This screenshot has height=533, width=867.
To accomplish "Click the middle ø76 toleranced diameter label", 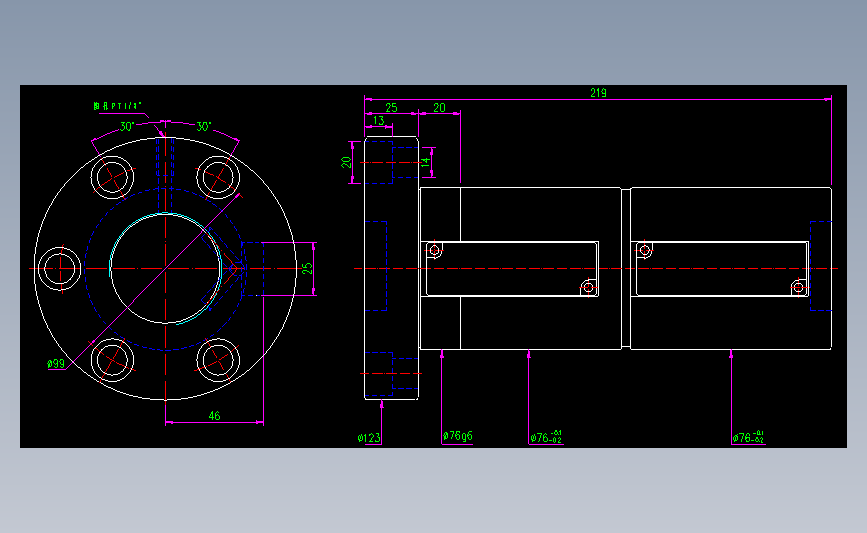I will pos(546,437).
